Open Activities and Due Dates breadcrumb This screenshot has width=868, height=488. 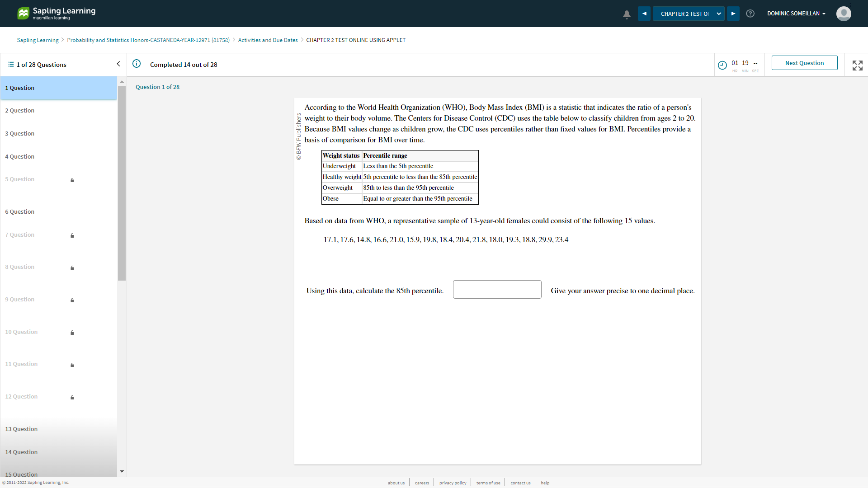(268, 40)
